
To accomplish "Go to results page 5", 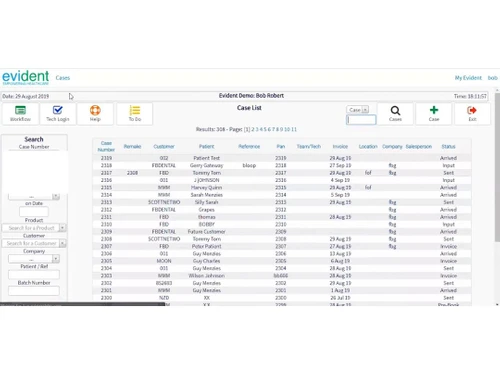I will tap(265, 129).
